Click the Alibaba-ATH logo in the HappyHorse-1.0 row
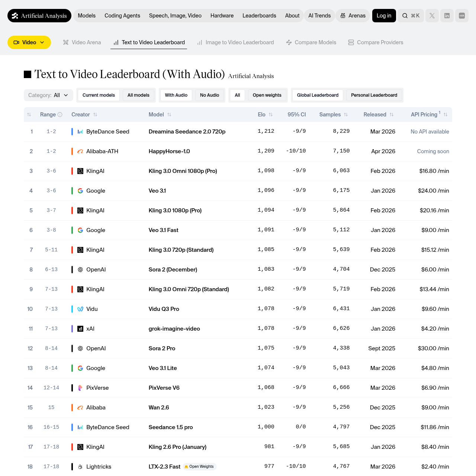Screen dimensions: 476x476 [80, 151]
